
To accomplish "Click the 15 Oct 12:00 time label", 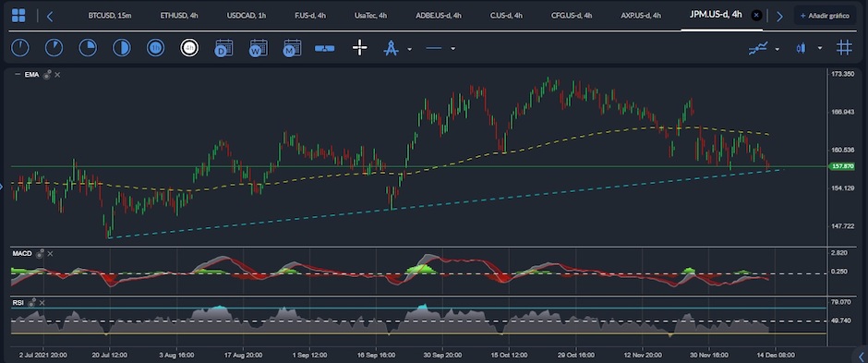I will coord(509,355).
